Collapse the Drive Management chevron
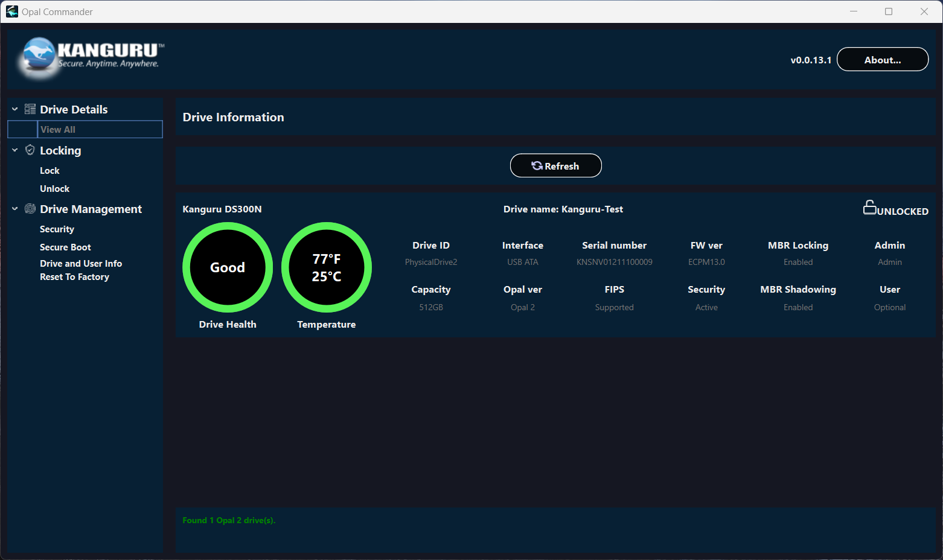Image resolution: width=943 pixels, height=560 pixels. point(15,209)
